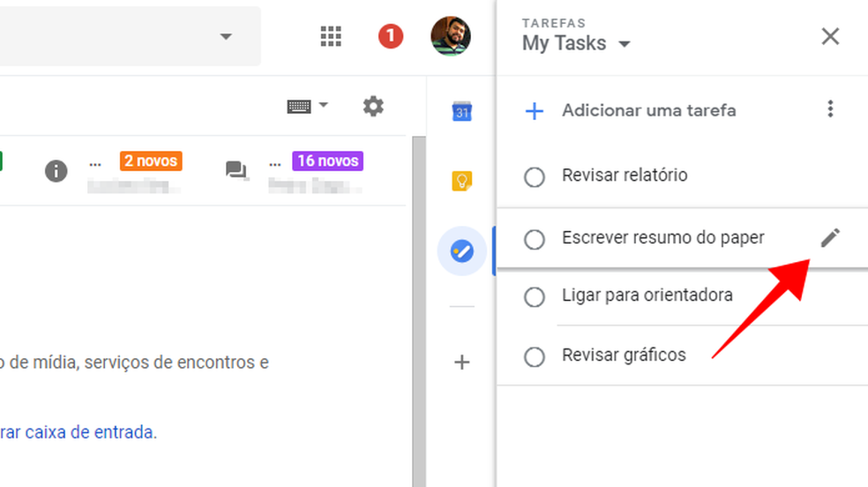The image size is (868, 487).
Task: Open Google Calendar in side panel
Action: click(462, 111)
